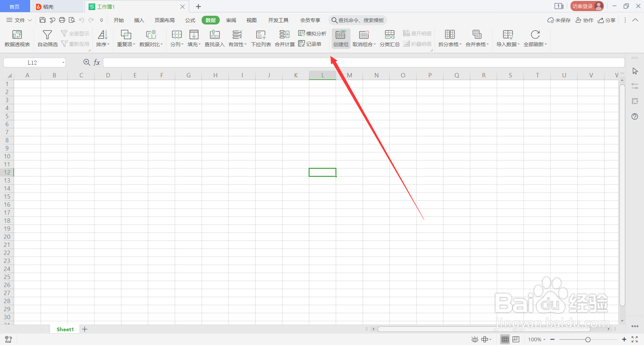The height and width of the screenshot is (345, 644).
Task: Open Lookup Entry (查找录入) tool
Action: pos(214,39)
